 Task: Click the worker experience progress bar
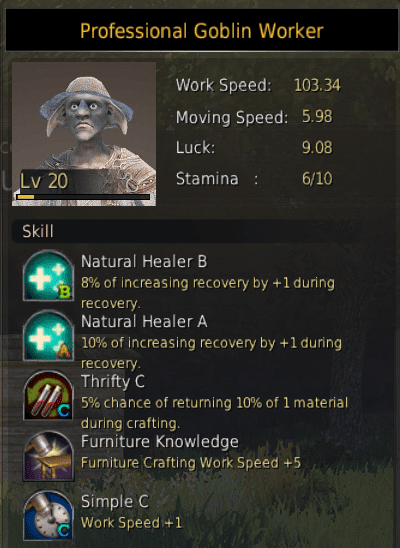83,197
